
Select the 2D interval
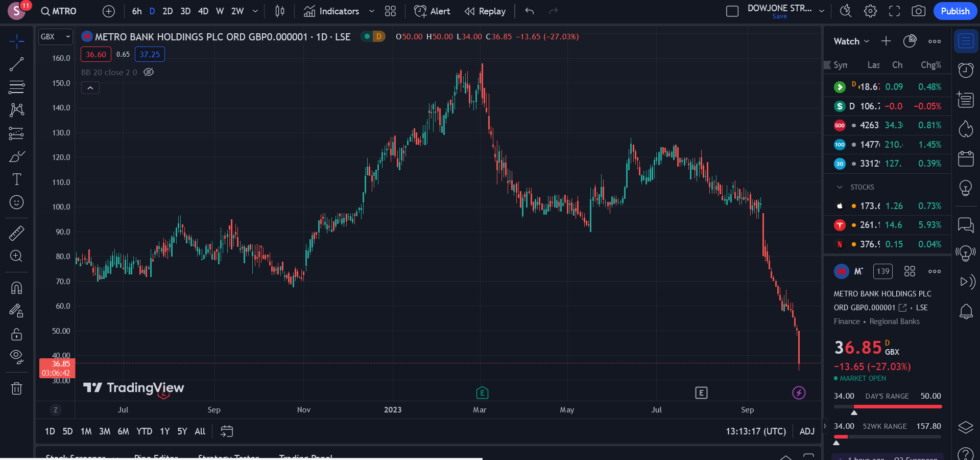(168, 11)
